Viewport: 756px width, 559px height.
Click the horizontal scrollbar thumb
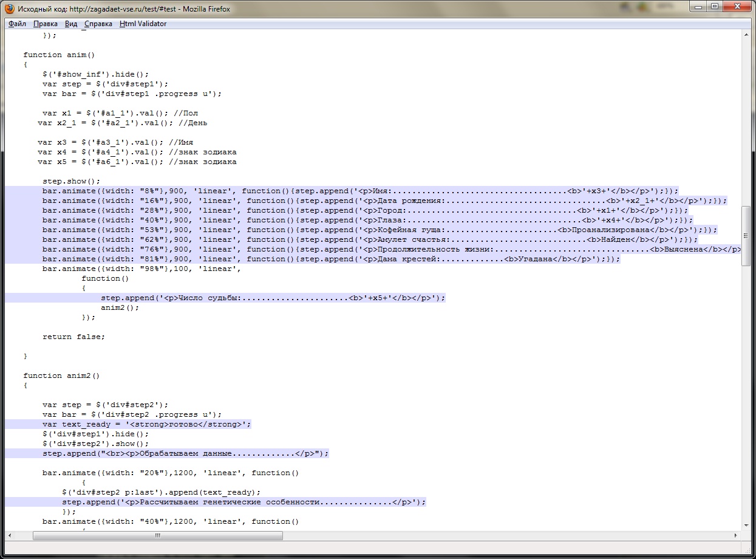pos(158,535)
